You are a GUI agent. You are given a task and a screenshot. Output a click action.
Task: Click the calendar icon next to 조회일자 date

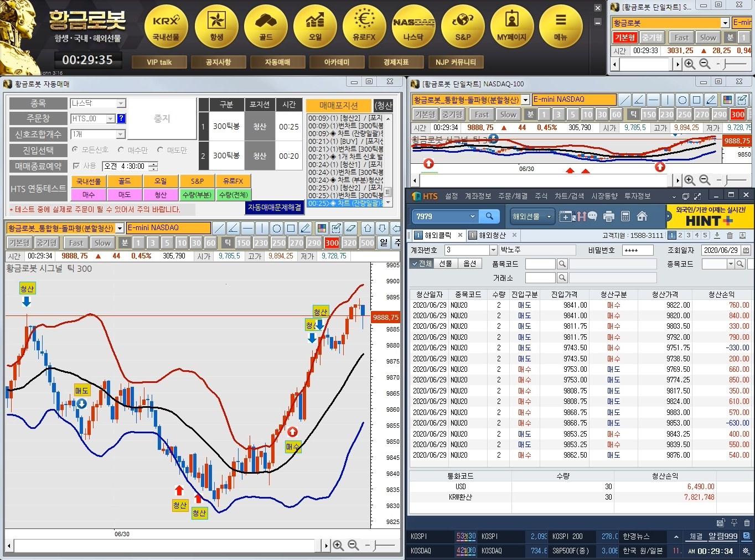746,250
